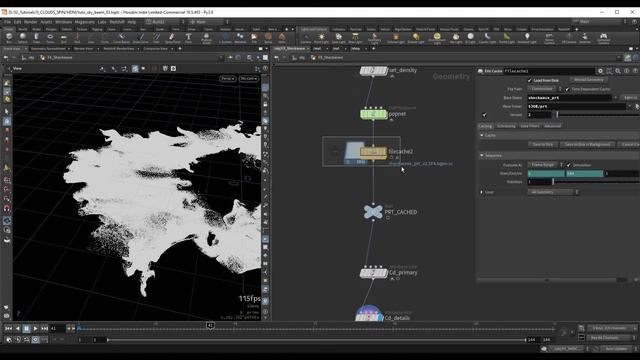Expand the Load section
The height and width of the screenshot is (360, 640).
tap(482, 192)
